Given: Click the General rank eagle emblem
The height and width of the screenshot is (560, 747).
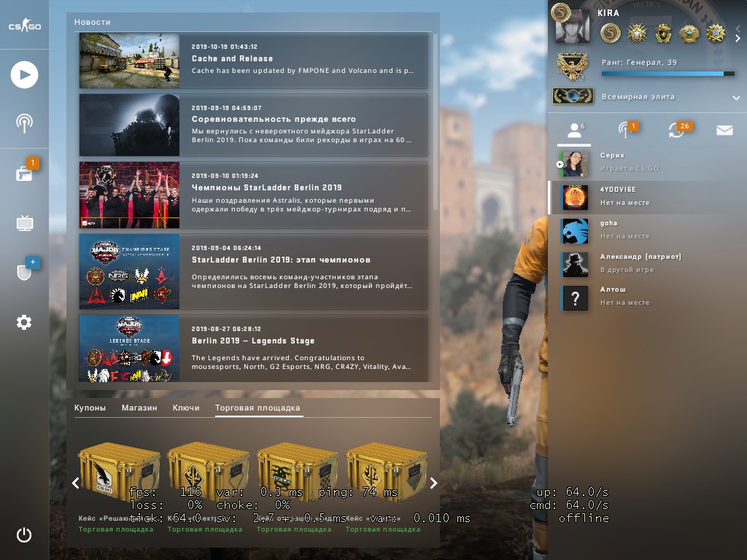Looking at the screenshot, I should click(572, 66).
